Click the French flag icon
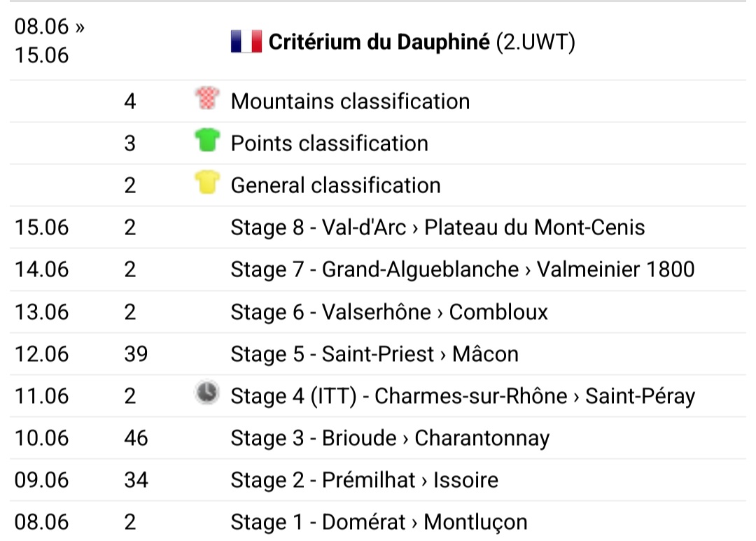 click(x=246, y=41)
